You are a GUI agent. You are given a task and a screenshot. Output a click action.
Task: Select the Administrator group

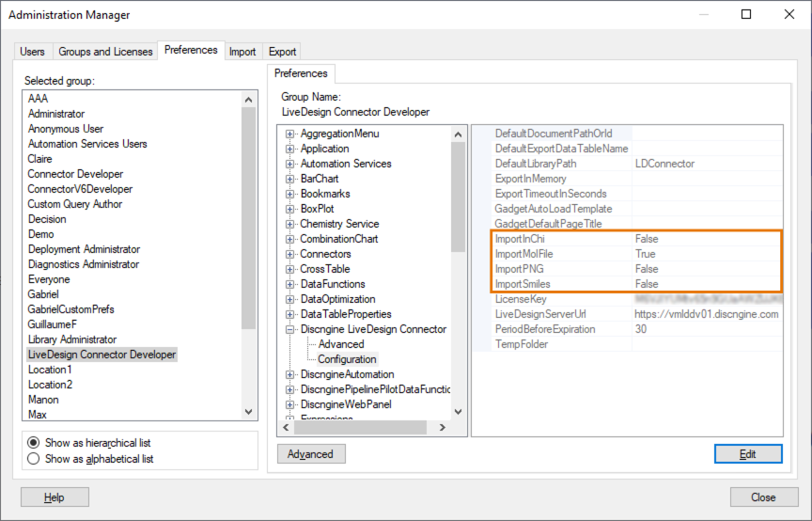click(x=56, y=114)
